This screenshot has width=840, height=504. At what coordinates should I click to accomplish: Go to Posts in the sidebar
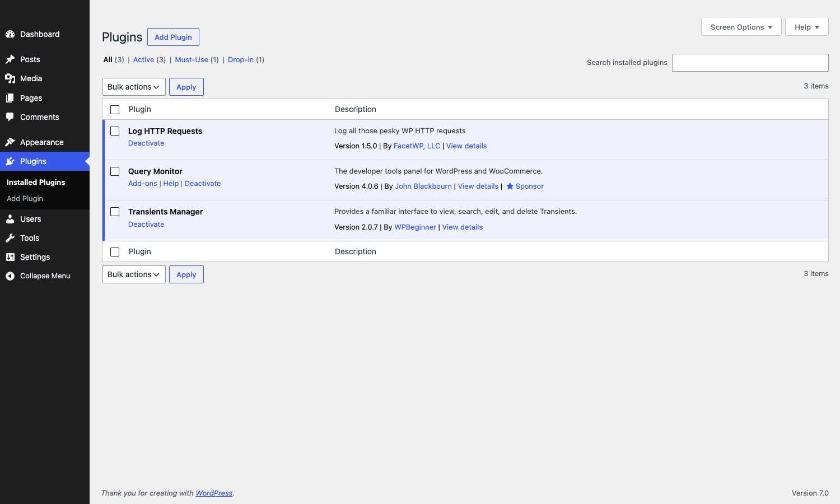click(x=30, y=59)
